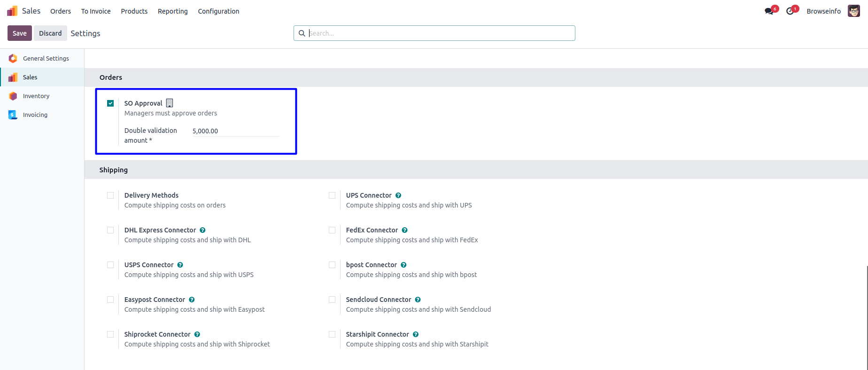Expand the Configuration menu
This screenshot has width=868, height=370.
pyautogui.click(x=218, y=11)
